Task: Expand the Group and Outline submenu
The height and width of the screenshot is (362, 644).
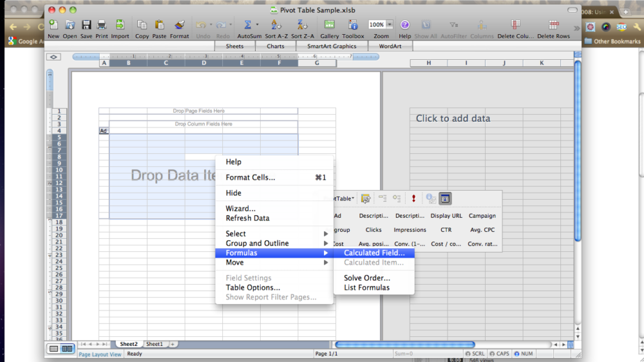Action: 274,244
